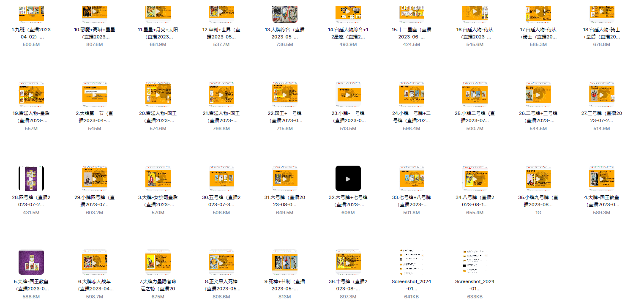The width and height of the screenshot is (644, 303).
Task: Click the 1G file size label
Action: pyautogui.click(x=538, y=213)
